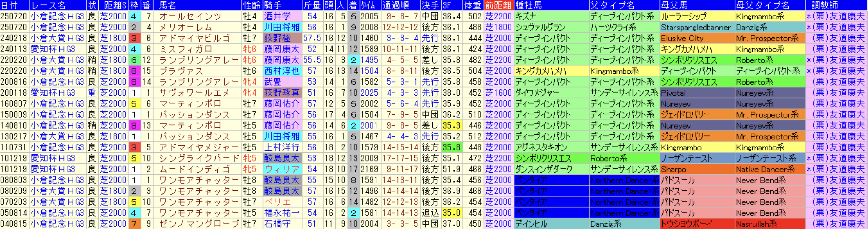Image resolution: width=868 pixels, height=229 pixels.
Task: Click the 日付 column header
Action: 9,5
